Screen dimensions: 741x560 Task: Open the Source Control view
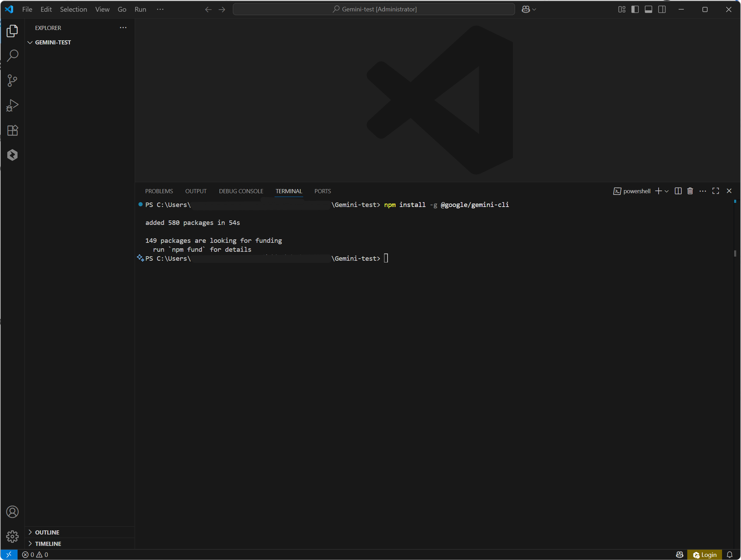point(12,81)
